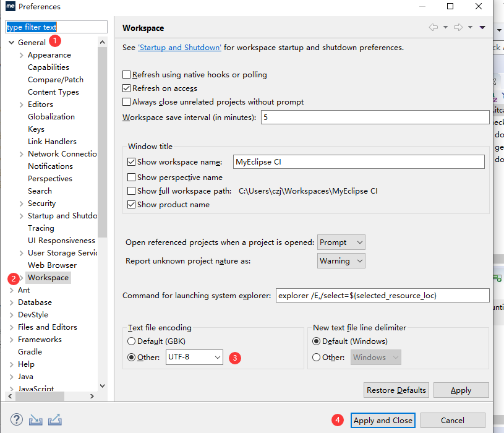Open the Warning project nature dropdown

pyautogui.click(x=341, y=260)
